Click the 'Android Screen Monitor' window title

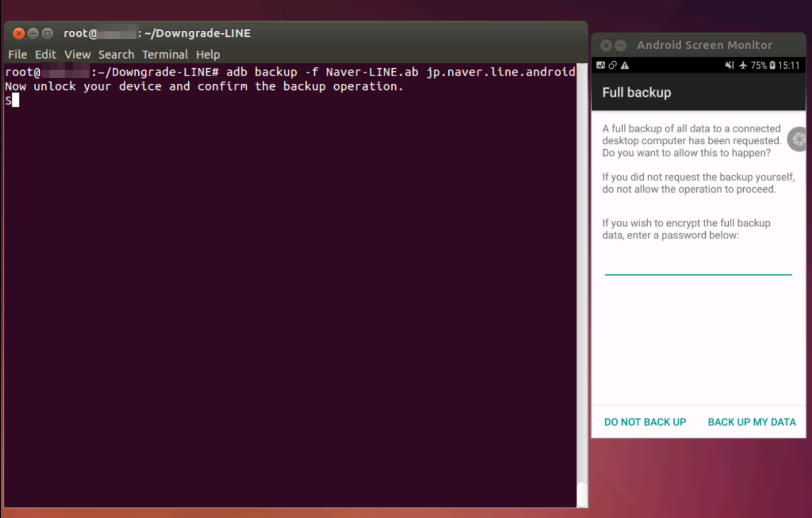(x=705, y=45)
